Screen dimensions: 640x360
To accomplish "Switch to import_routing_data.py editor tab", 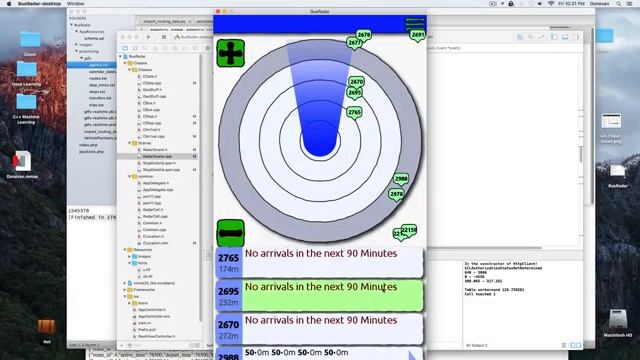I will pyautogui.click(x=164, y=21).
